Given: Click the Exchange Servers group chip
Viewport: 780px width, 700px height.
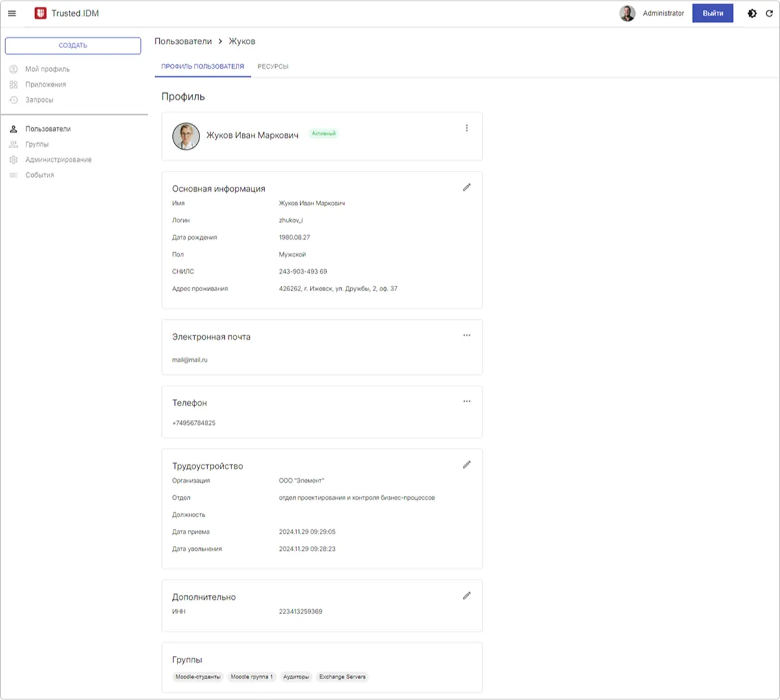Looking at the screenshot, I should click(342, 677).
